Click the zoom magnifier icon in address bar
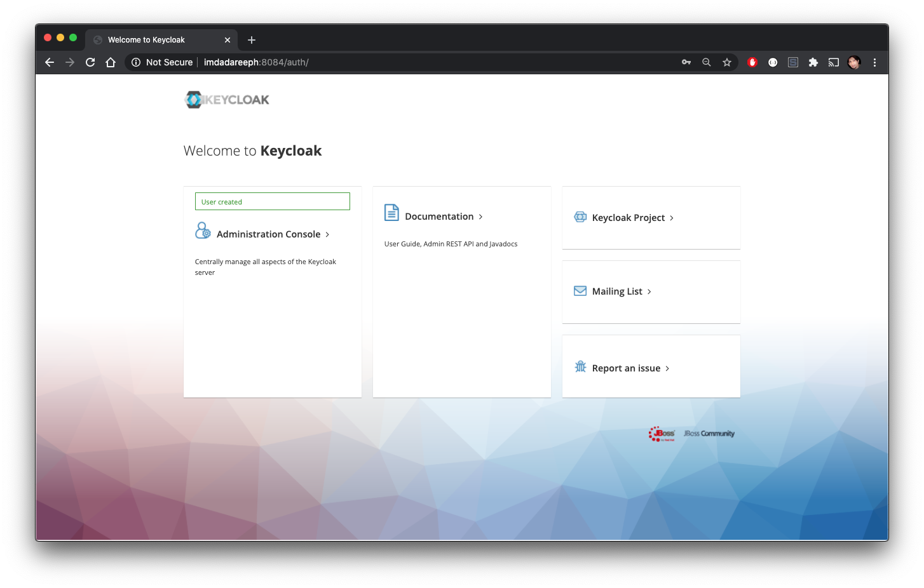 point(707,62)
